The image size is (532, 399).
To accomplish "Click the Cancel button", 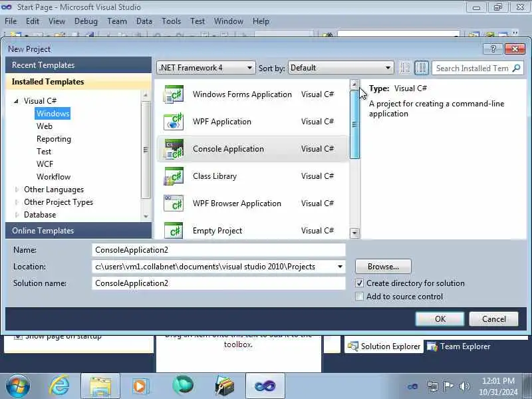I will click(x=493, y=319).
